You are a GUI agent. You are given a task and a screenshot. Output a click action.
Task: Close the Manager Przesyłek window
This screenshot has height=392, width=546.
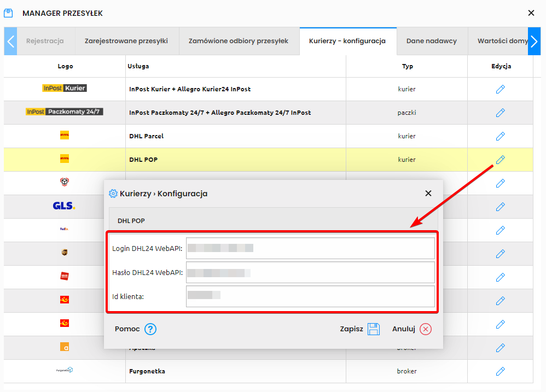tap(531, 13)
